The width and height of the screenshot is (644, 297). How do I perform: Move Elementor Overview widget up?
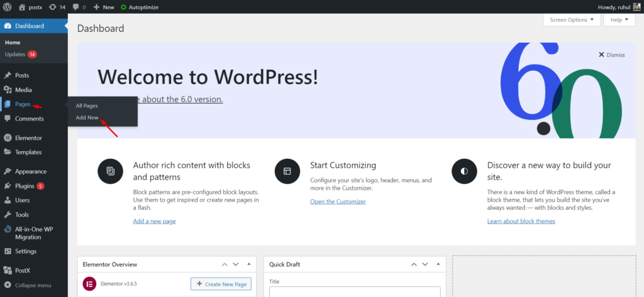click(225, 264)
